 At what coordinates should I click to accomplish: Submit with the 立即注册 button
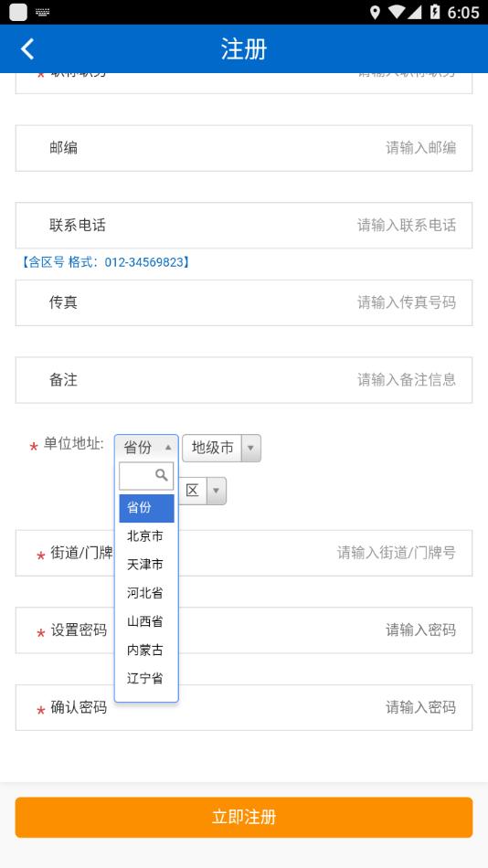(x=244, y=817)
